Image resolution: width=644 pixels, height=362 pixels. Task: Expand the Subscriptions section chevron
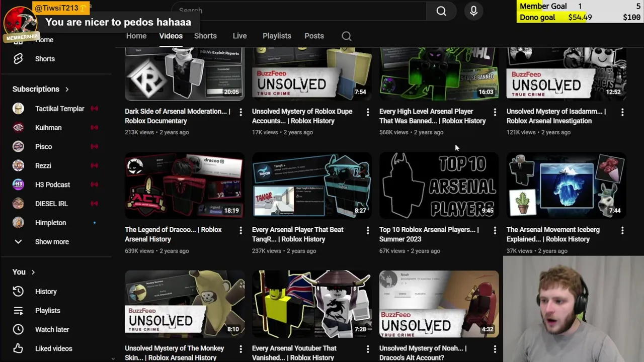point(67,89)
